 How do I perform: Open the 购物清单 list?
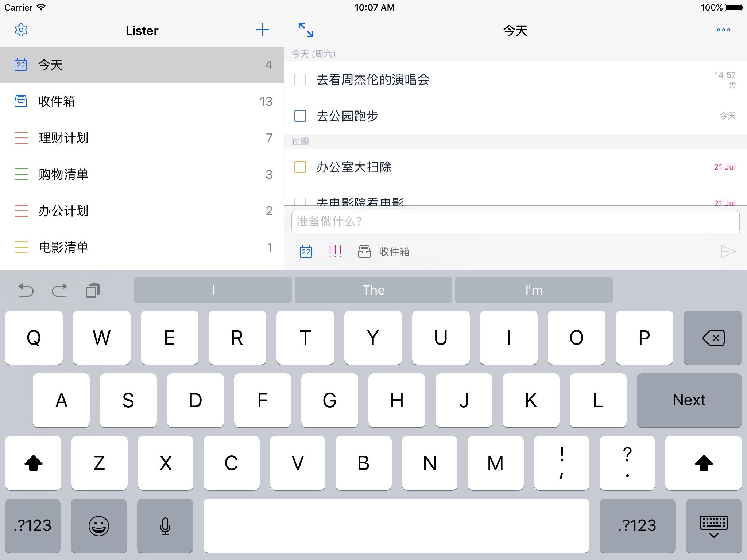coord(142,174)
